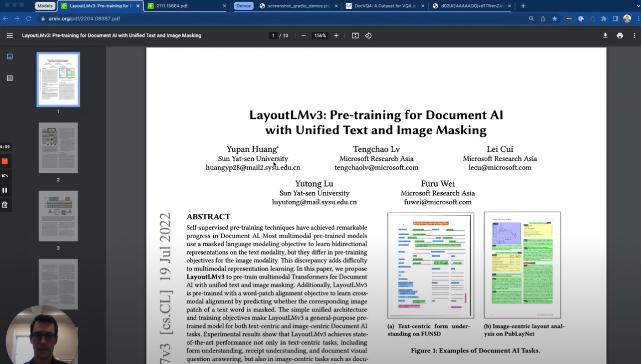
Task: Stop the recording with the red square
Action: (4, 161)
